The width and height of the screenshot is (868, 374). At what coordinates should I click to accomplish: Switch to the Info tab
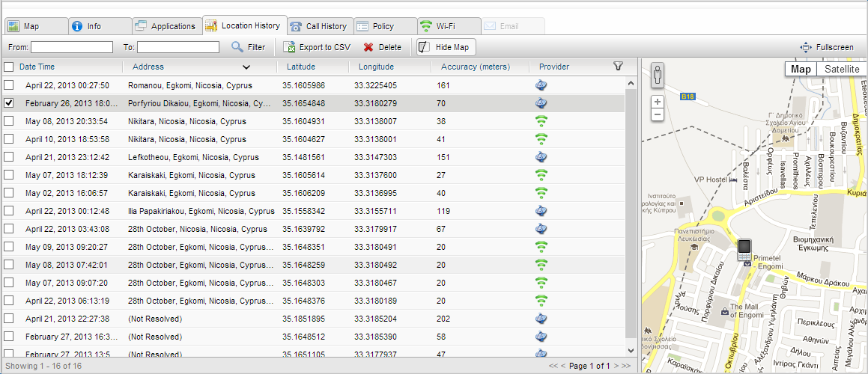click(x=100, y=26)
